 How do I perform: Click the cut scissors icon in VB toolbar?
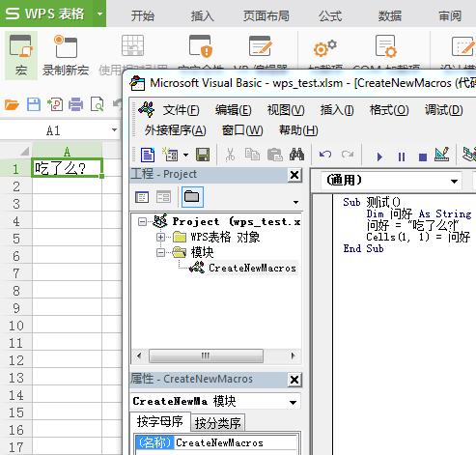230,155
